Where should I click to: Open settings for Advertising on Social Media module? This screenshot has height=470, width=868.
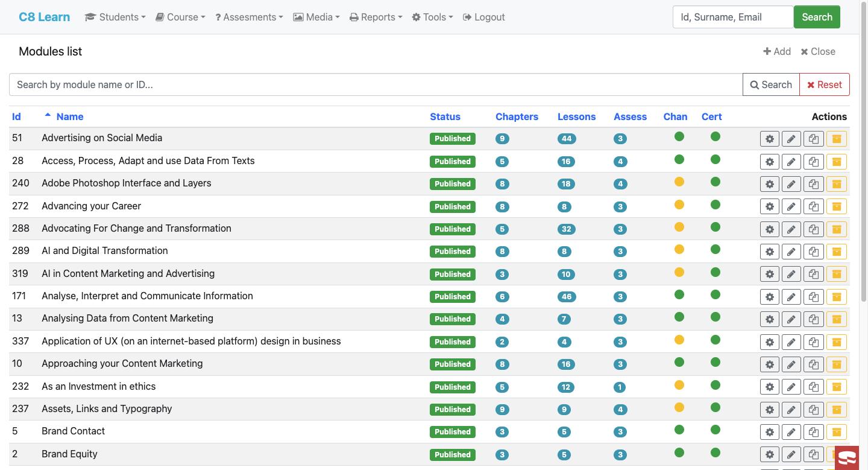[770, 139]
